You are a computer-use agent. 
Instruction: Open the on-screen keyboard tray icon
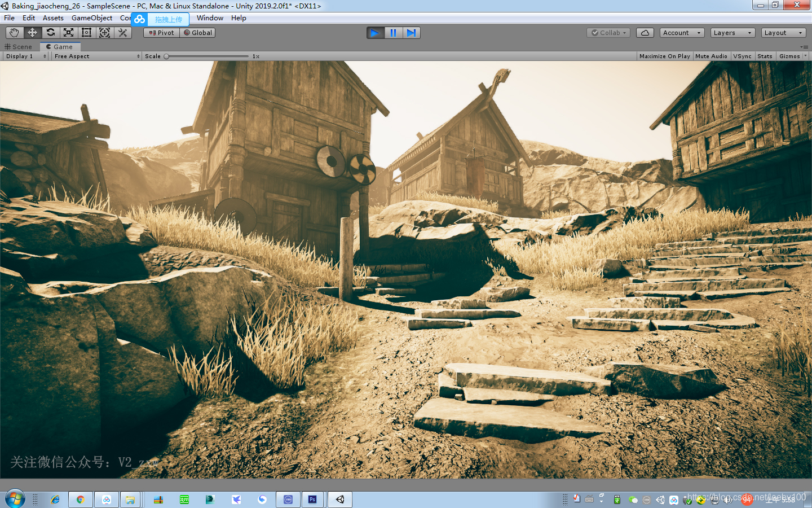click(x=589, y=500)
